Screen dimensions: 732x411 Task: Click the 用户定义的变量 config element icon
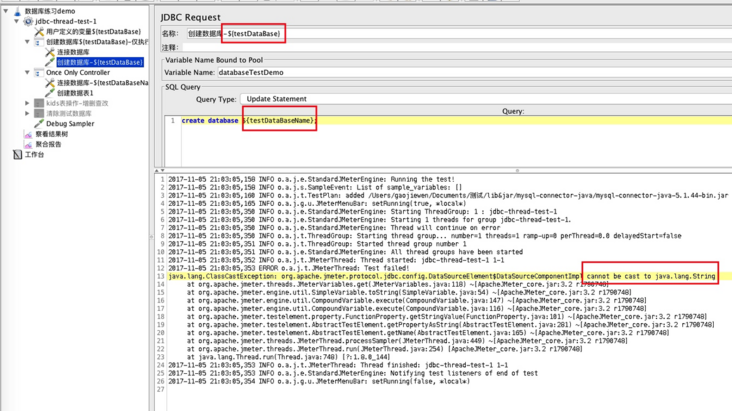point(39,32)
